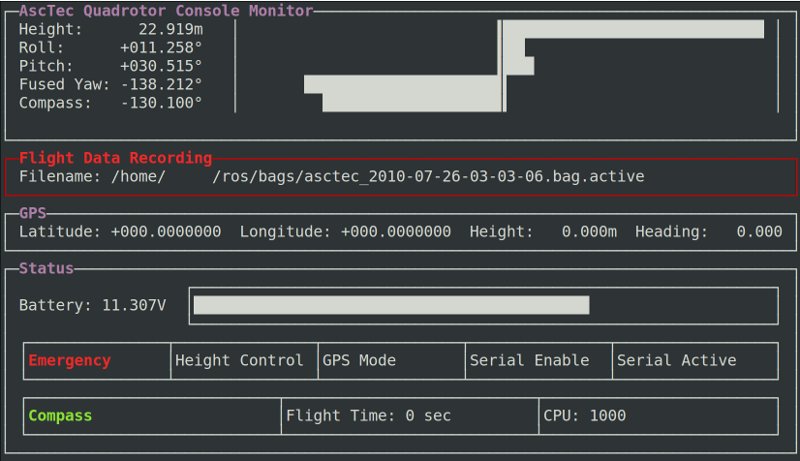Click the Flight Data Recording heading
This screenshot has height=461, width=800.
(x=115, y=158)
